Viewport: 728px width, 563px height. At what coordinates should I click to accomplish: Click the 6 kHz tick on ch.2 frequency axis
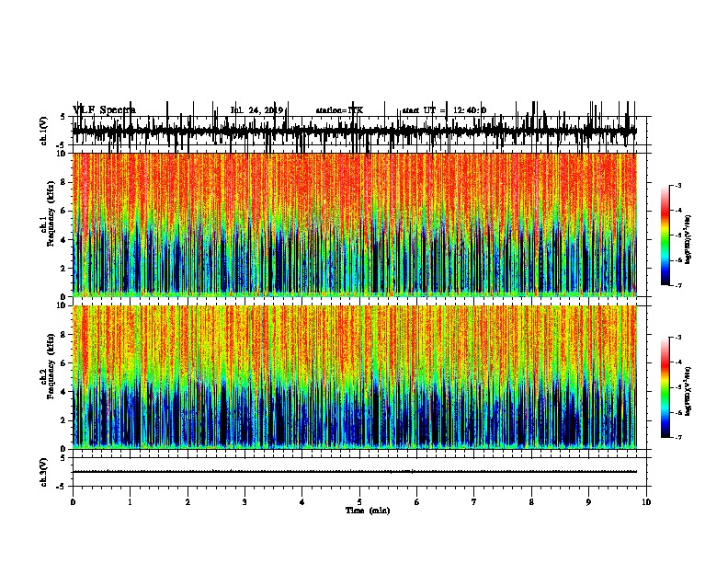click(63, 362)
